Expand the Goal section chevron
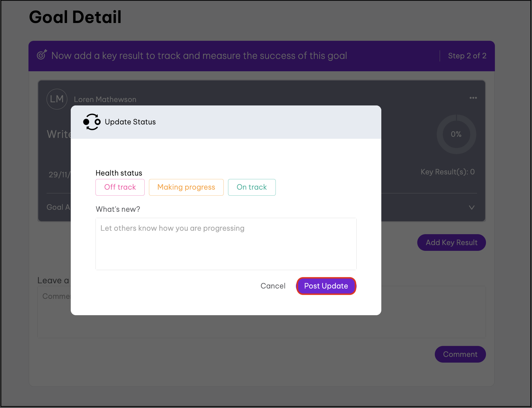 coord(472,207)
